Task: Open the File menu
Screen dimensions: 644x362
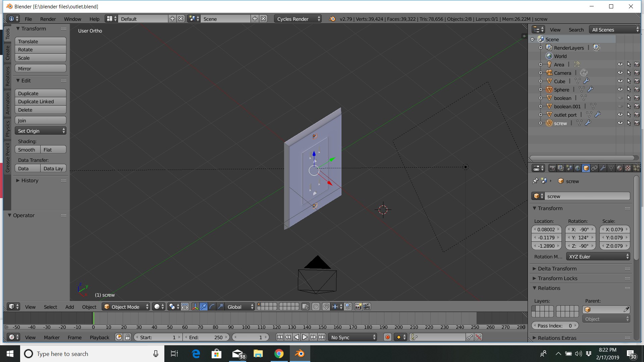Action: (x=29, y=19)
